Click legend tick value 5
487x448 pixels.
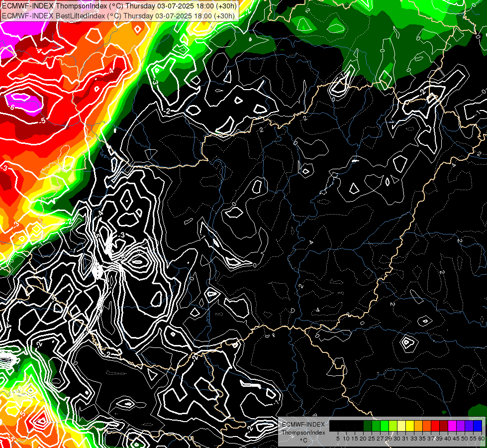pyautogui.click(x=338, y=439)
